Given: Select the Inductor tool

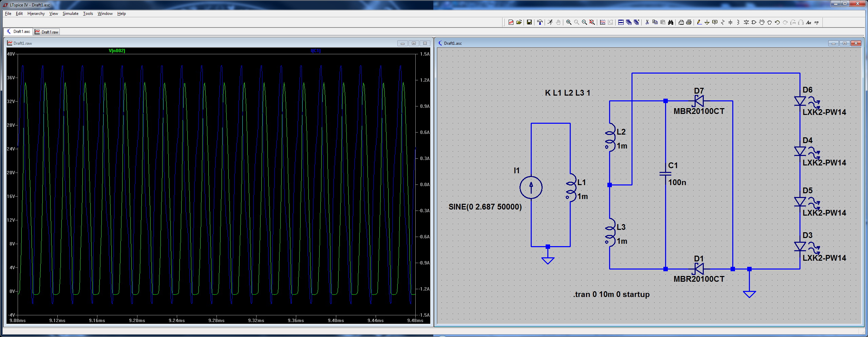Looking at the screenshot, I should click(x=738, y=22).
